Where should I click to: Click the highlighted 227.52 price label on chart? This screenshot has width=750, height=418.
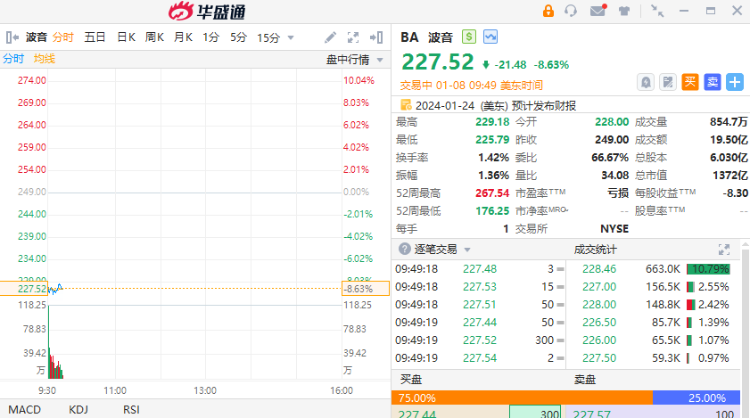point(24,288)
